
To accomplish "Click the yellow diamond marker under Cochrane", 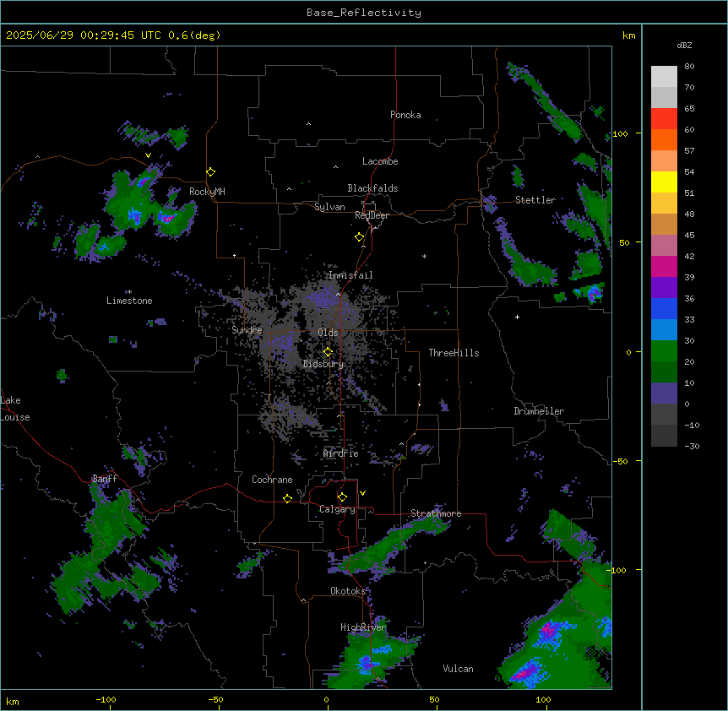I will (287, 498).
